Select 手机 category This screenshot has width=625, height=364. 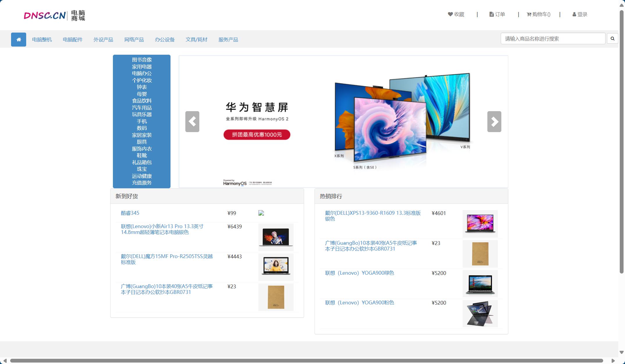point(142,121)
